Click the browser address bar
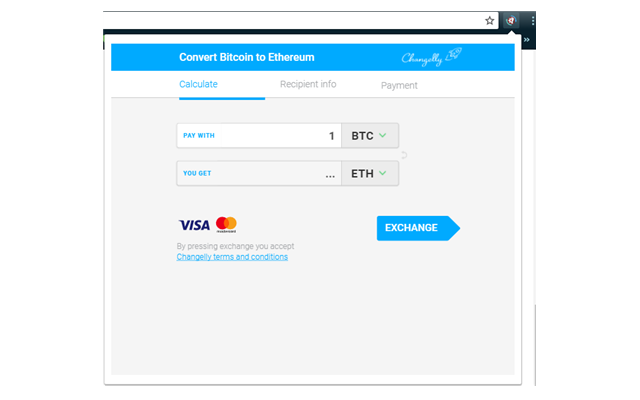 tap(292, 20)
